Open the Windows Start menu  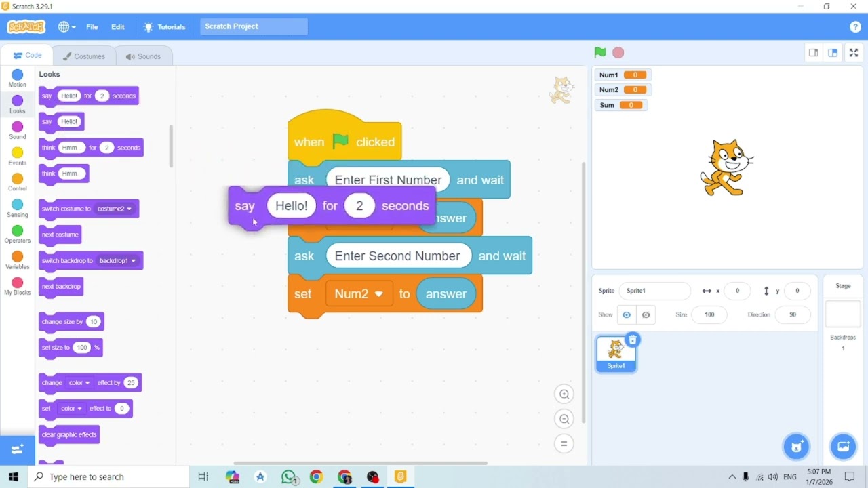tap(14, 477)
